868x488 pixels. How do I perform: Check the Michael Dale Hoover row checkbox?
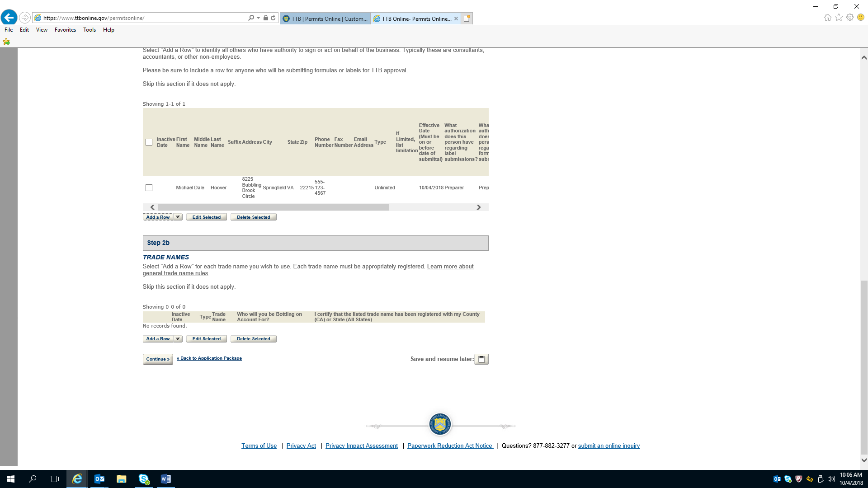pos(149,188)
